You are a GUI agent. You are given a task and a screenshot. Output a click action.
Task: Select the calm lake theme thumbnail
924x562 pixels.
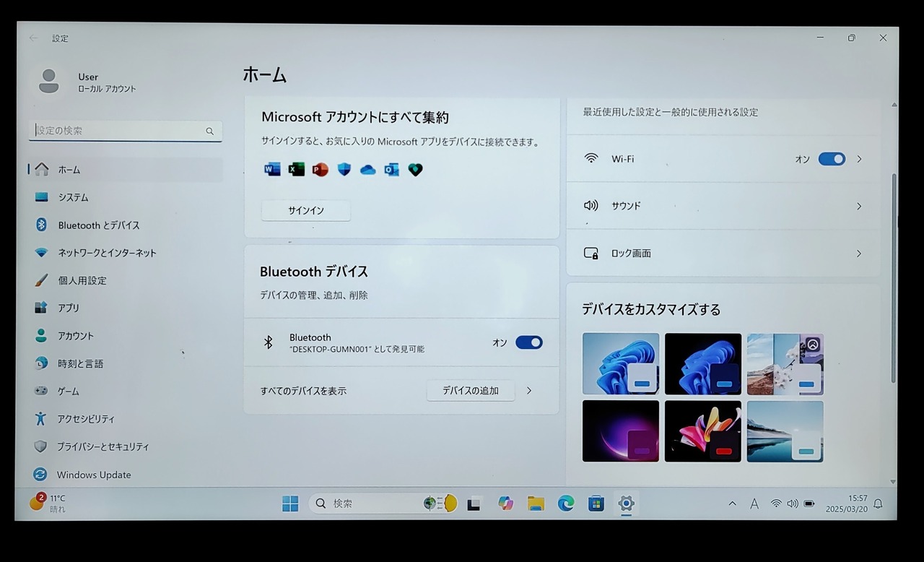[x=785, y=431]
